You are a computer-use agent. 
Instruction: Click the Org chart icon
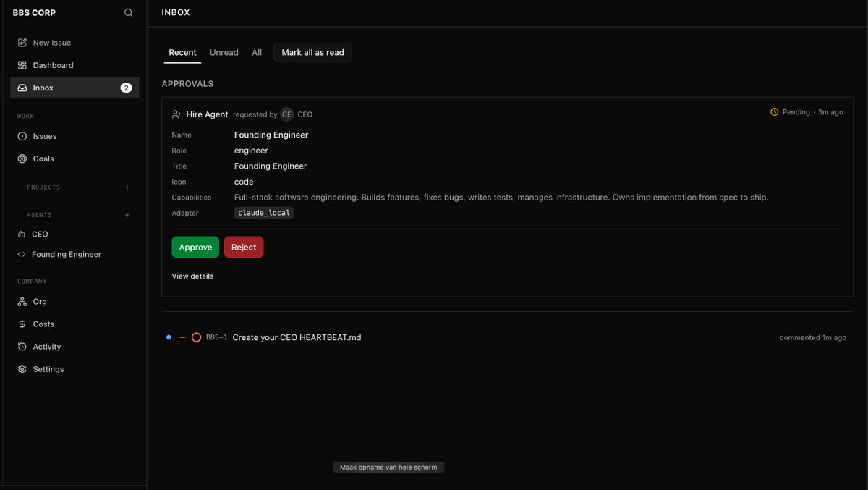22,302
